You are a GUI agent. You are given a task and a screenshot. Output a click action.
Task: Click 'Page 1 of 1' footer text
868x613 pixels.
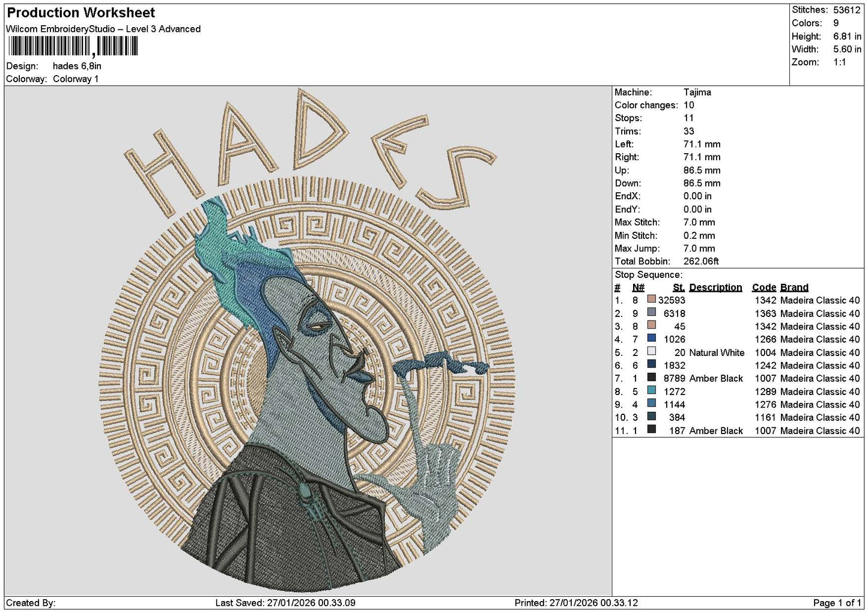point(837,603)
